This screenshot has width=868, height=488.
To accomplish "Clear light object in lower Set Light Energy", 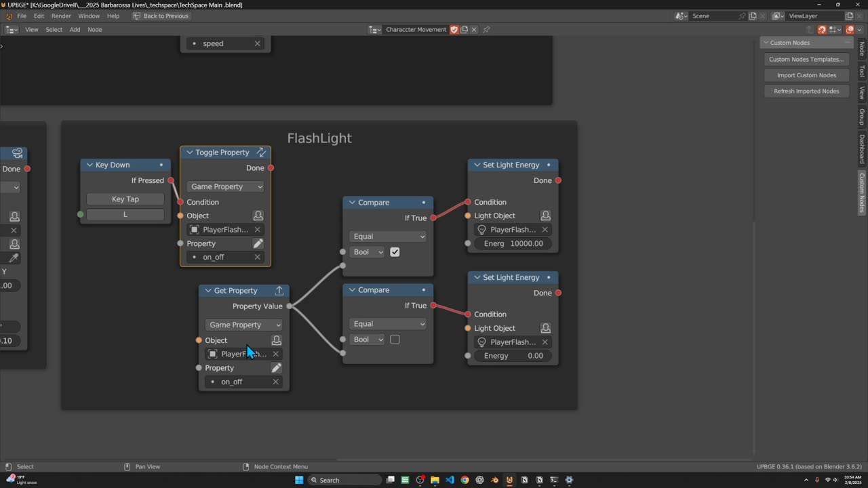I will [545, 342].
